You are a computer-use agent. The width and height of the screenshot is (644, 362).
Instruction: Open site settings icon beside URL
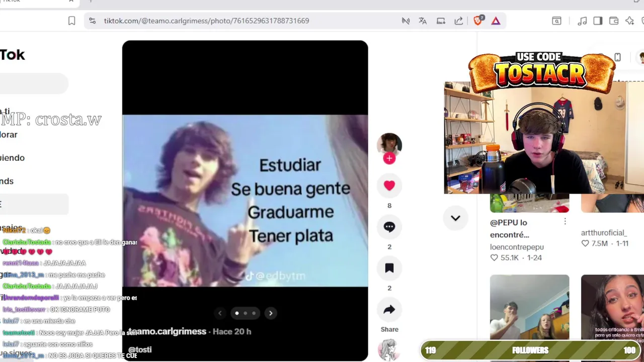click(92, 21)
